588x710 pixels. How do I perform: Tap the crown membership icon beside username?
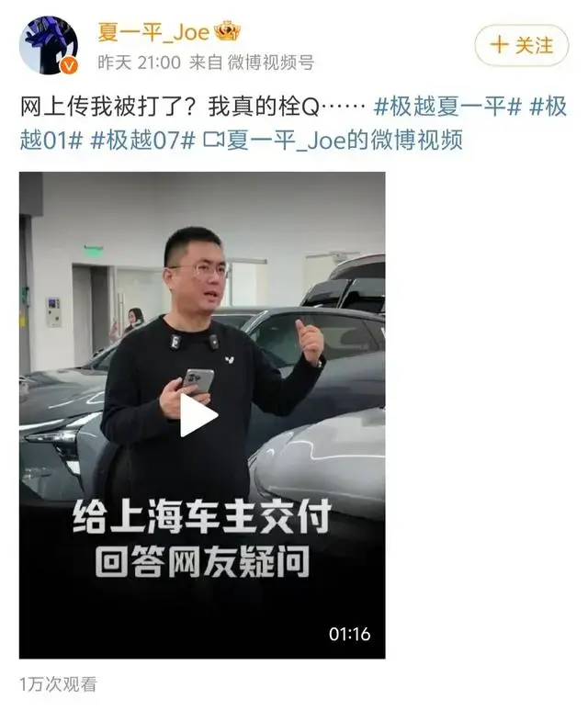[227, 31]
